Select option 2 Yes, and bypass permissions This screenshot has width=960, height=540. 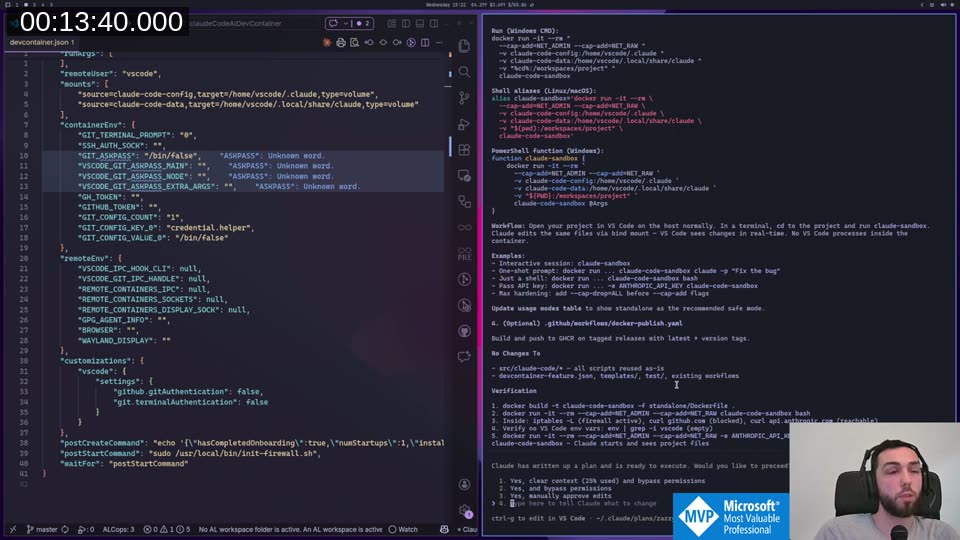[555, 488]
